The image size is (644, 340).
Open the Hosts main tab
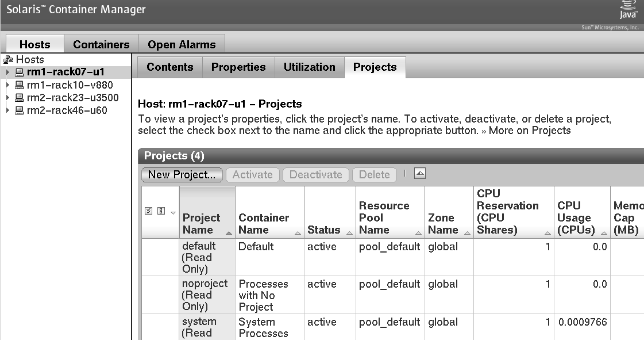pos(35,44)
